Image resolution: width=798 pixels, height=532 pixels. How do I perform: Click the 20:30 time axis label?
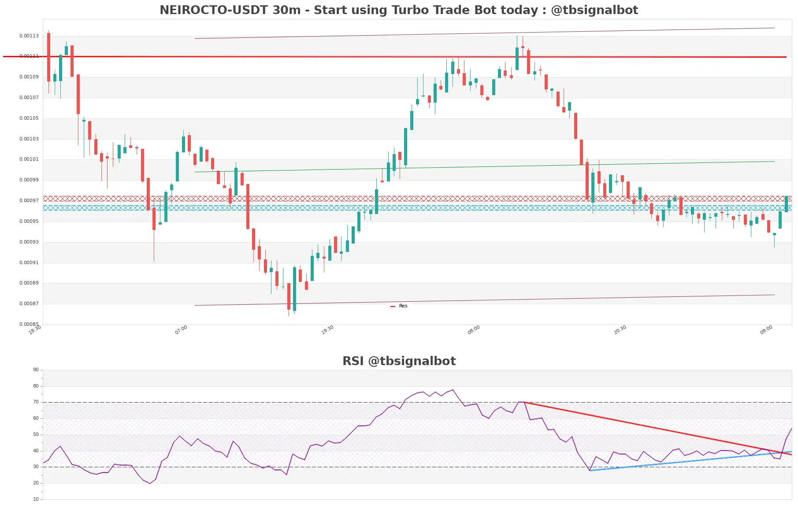[x=620, y=330]
